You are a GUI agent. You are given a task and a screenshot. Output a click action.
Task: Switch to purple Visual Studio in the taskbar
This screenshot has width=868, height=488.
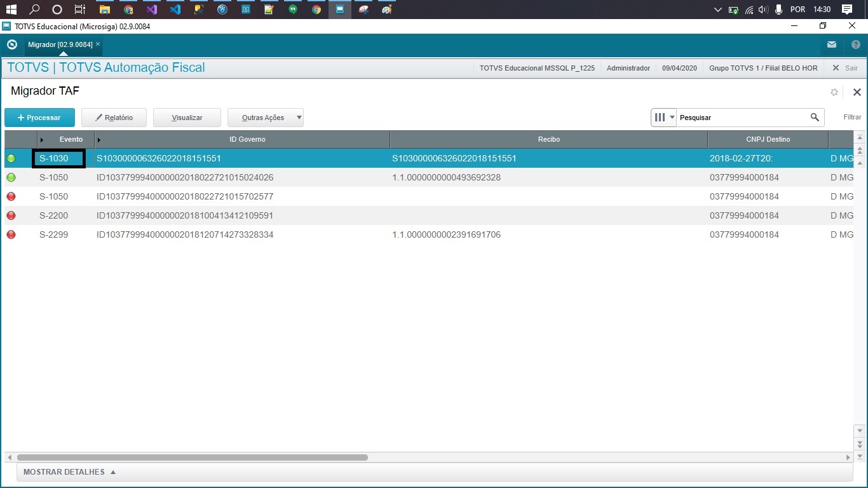(151, 10)
